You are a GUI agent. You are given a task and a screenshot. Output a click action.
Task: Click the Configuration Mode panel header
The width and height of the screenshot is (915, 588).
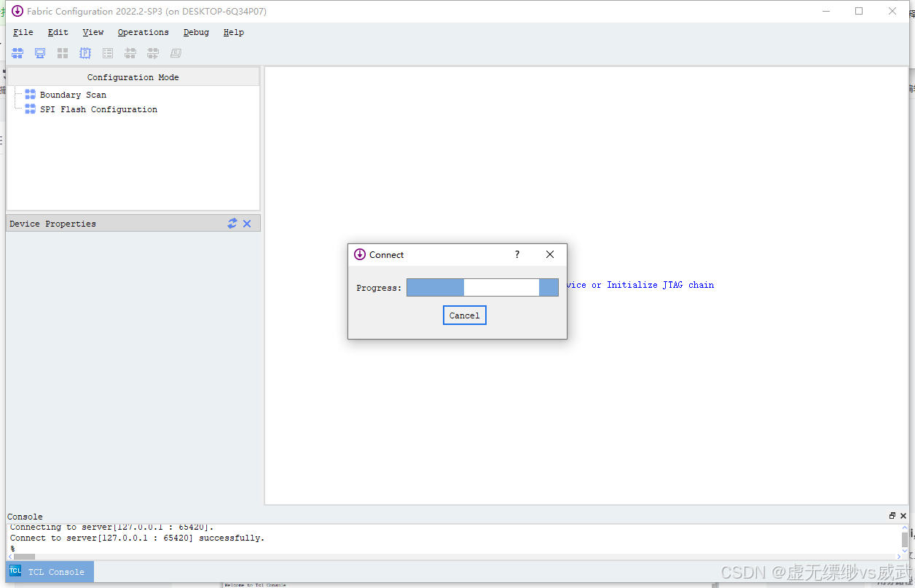point(133,77)
